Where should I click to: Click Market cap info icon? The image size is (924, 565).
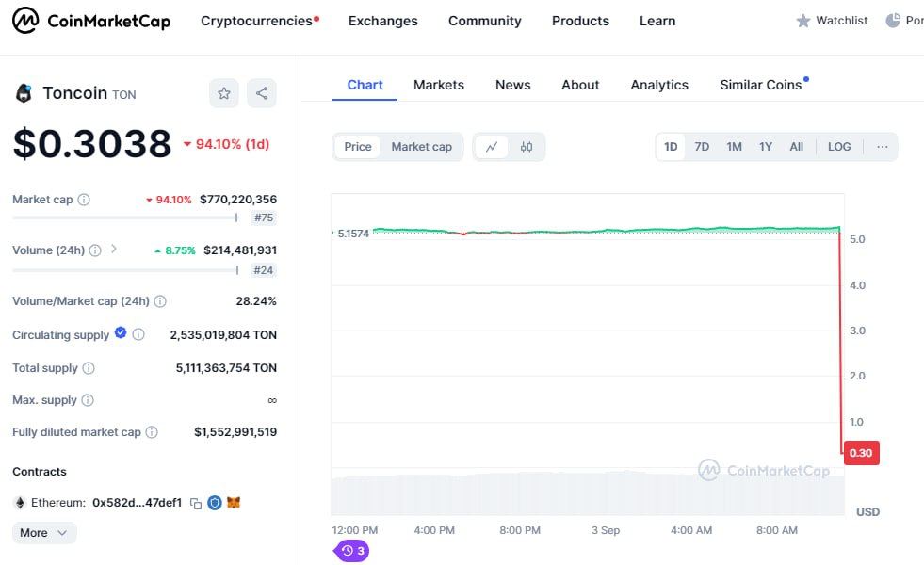[x=84, y=200]
